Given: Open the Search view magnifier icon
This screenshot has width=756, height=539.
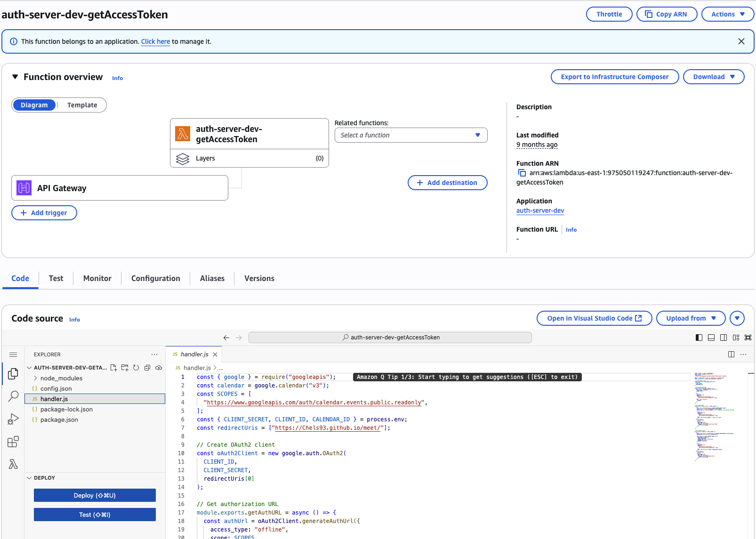Looking at the screenshot, I should [x=13, y=396].
